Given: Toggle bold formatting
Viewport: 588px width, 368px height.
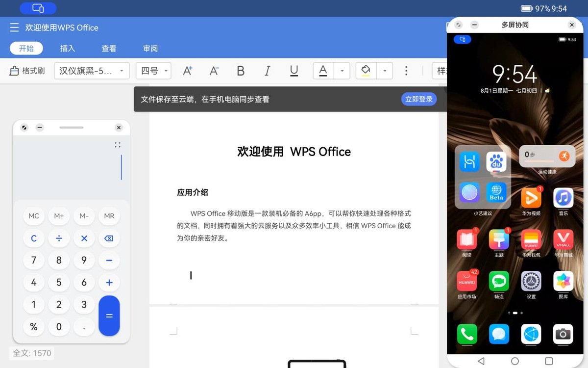Looking at the screenshot, I should 241,70.
